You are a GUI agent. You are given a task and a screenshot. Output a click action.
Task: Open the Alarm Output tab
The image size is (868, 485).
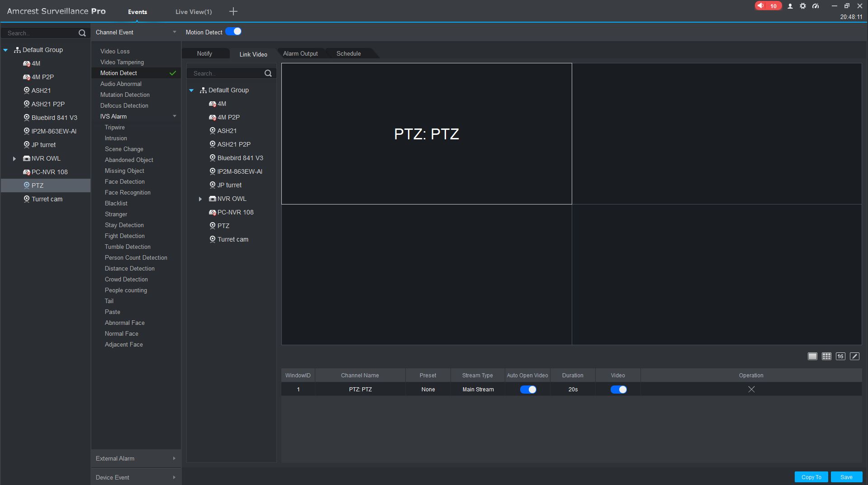(x=300, y=53)
